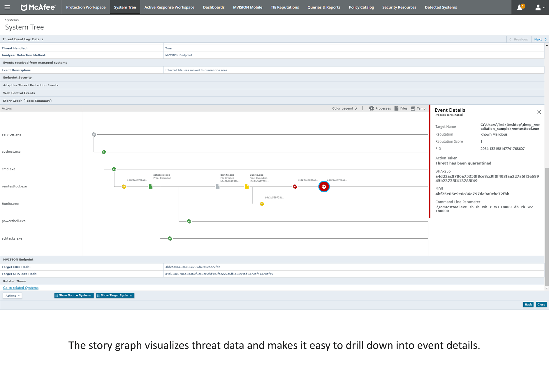Toggle the Temp filter in graph toolbar
Screen dimensions: 549x392
click(418, 108)
